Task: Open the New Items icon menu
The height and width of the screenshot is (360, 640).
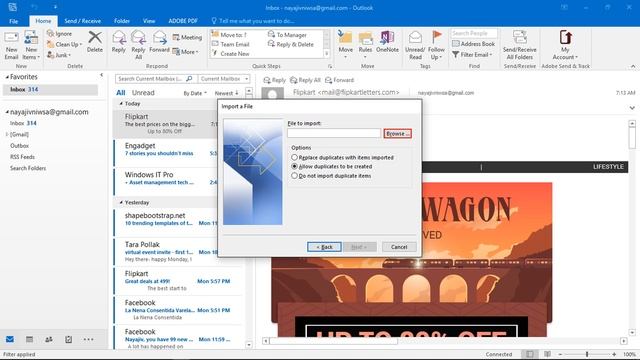Action: click(x=31, y=44)
